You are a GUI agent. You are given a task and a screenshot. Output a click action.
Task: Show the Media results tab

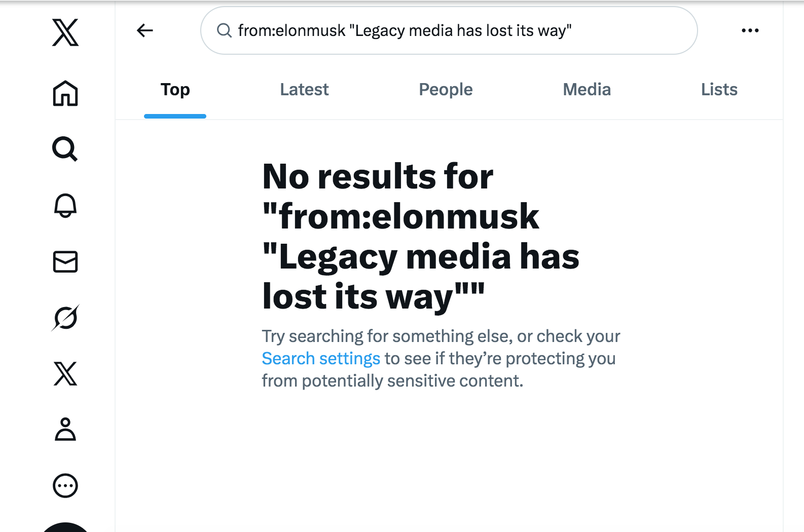[x=587, y=90]
